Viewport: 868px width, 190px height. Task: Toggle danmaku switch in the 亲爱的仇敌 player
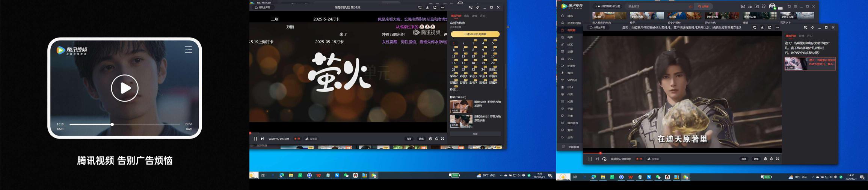click(297, 139)
